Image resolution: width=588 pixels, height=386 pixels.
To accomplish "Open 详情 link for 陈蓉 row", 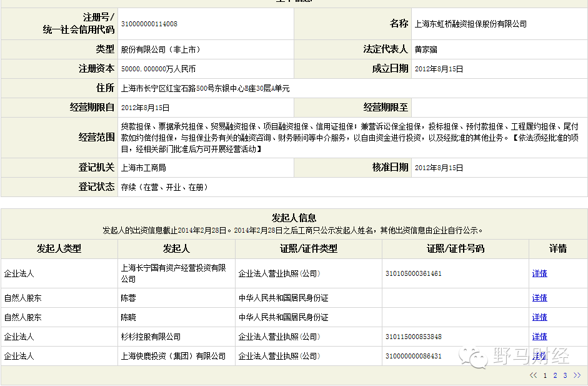I will coord(539,298).
